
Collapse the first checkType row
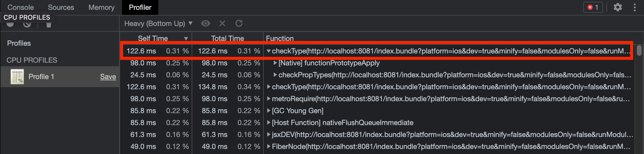point(269,51)
